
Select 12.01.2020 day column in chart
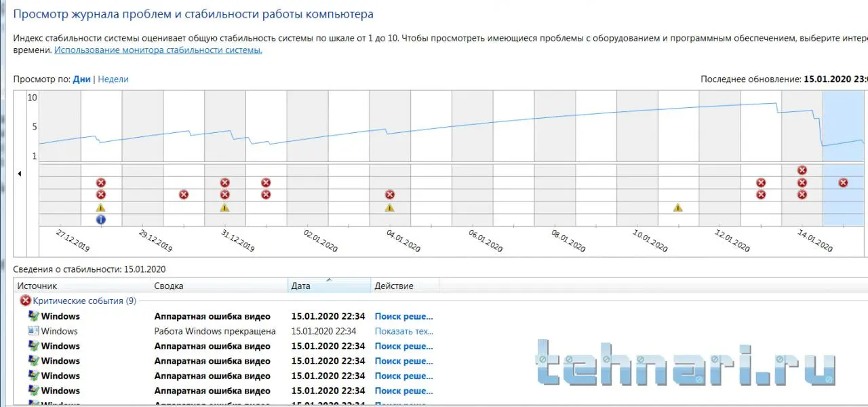click(x=719, y=158)
